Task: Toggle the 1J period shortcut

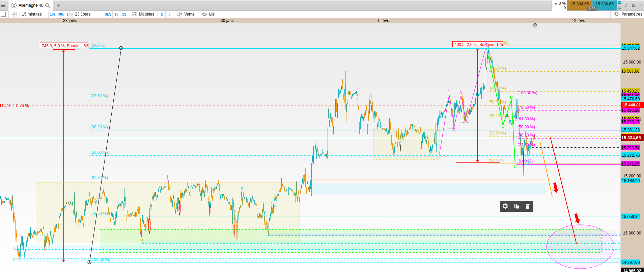Action: click(x=116, y=14)
